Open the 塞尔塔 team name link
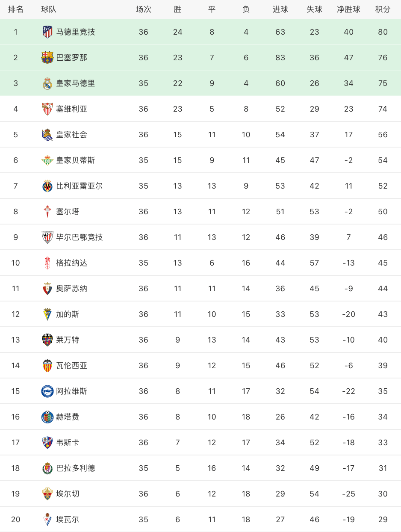Image resolution: width=401 pixels, height=532 pixels. pos(68,212)
